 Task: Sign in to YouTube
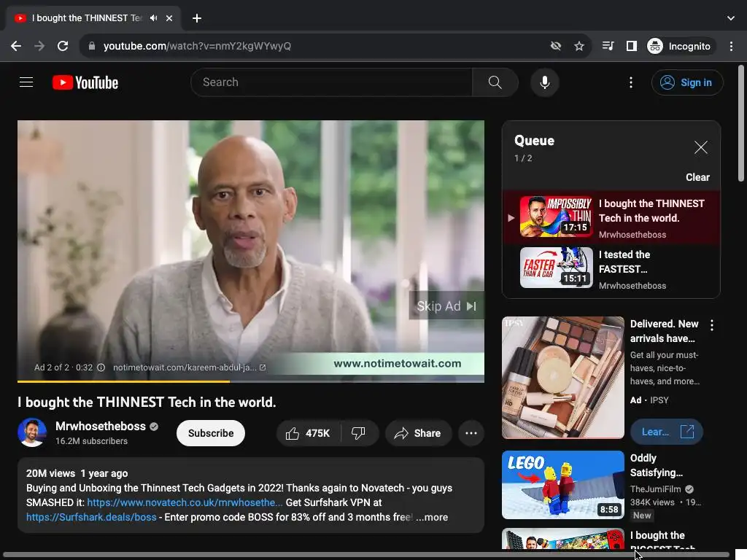point(687,82)
